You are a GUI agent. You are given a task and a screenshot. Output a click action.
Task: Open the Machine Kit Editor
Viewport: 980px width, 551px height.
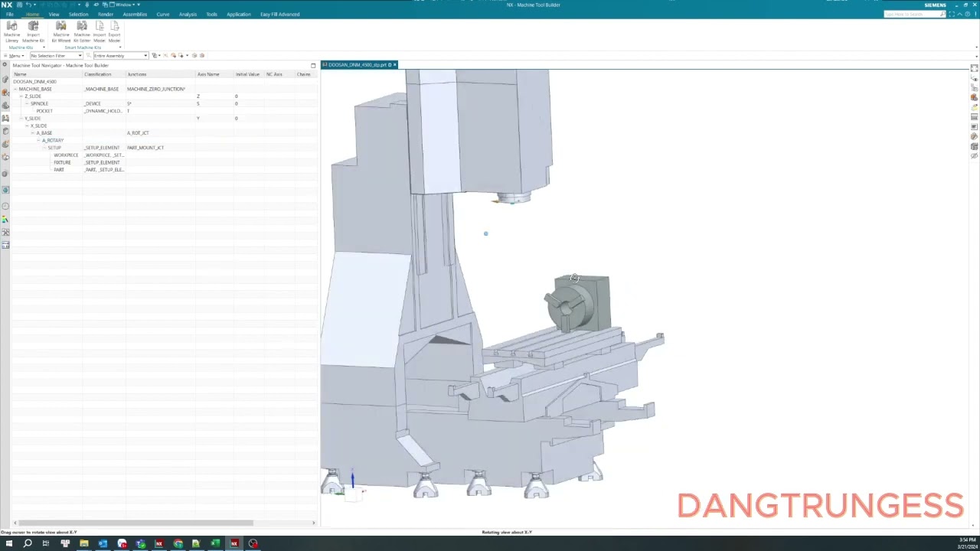[x=82, y=31]
